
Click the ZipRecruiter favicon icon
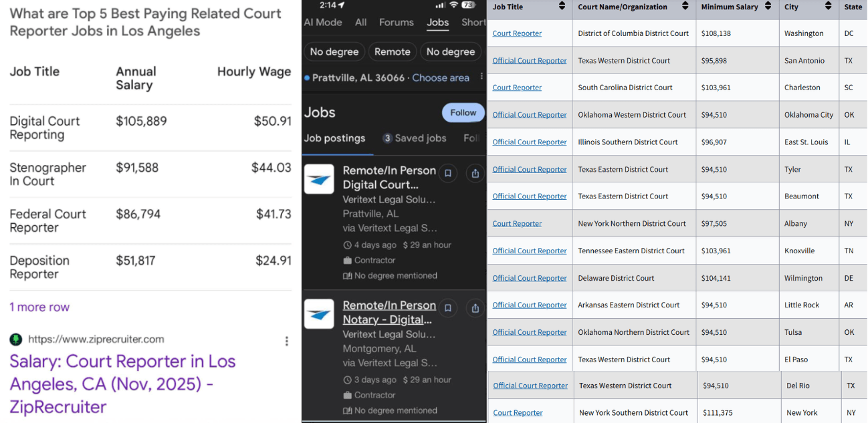point(15,339)
